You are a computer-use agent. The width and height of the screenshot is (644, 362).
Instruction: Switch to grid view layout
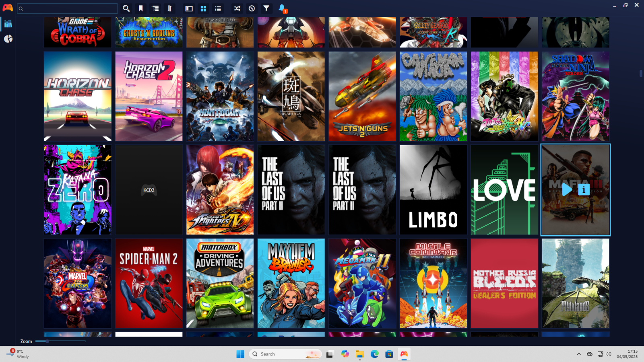[x=203, y=8]
